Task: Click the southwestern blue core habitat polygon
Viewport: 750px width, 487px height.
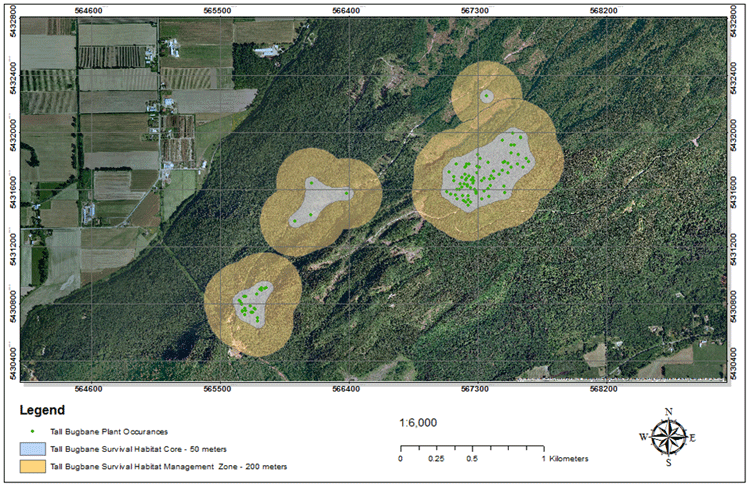Action: pos(252,305)
